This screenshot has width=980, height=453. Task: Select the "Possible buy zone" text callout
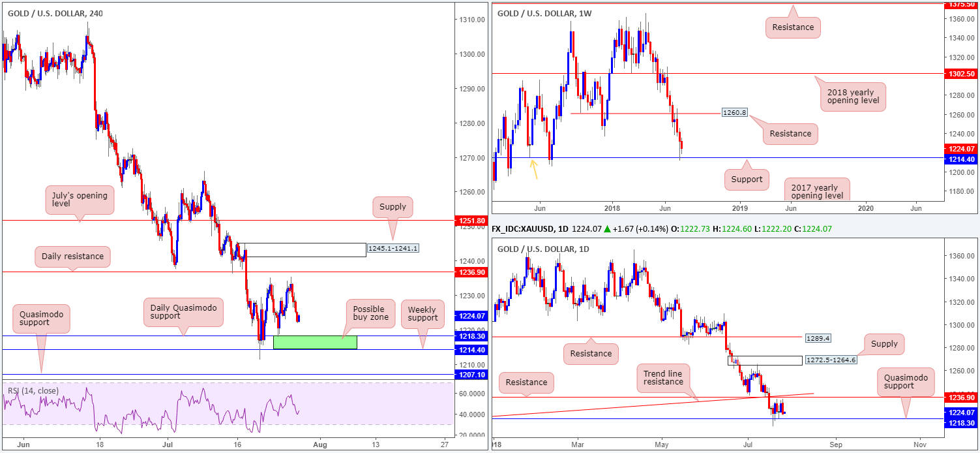369,314
